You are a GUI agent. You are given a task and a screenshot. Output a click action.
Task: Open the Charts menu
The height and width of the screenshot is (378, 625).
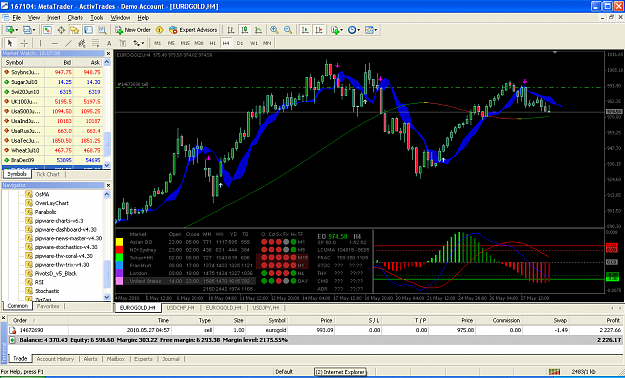75,18
